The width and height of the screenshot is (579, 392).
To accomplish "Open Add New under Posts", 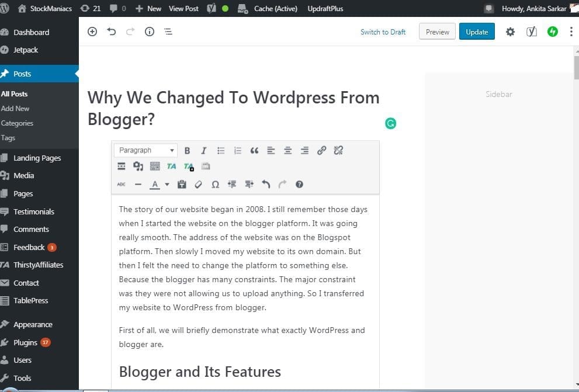I will tap(15, 109).
